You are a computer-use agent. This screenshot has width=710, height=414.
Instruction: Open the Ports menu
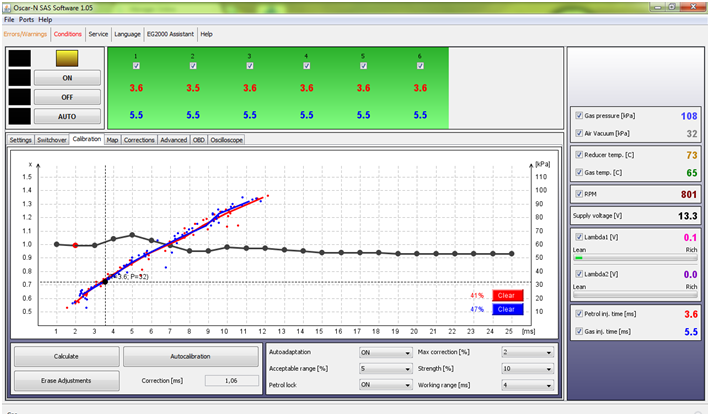pos(26,20)
